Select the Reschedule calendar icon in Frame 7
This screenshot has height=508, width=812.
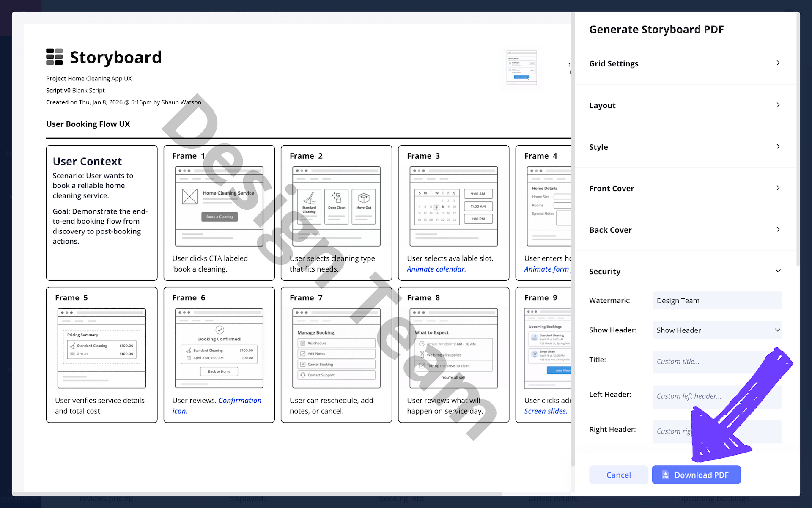tap(302, 343)
